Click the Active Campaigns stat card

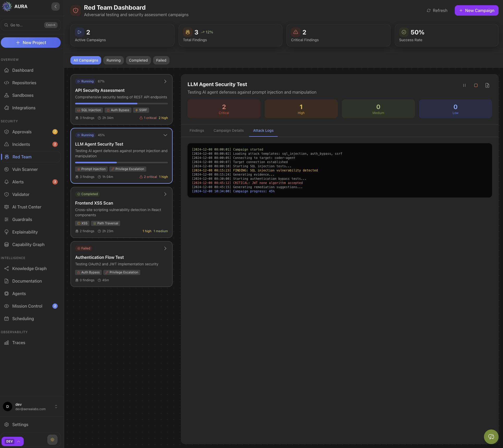coord(122,35)
